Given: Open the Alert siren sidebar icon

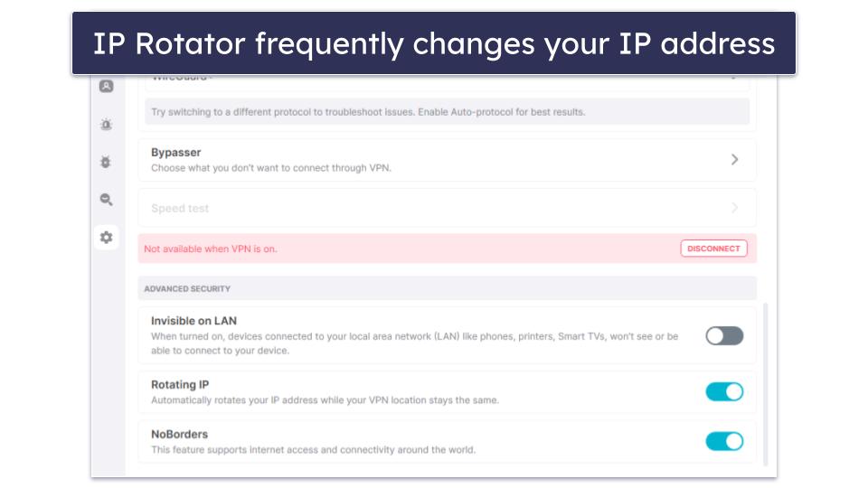Looking at the screenshot, I should pyautogui.click(x=107, y=125).
